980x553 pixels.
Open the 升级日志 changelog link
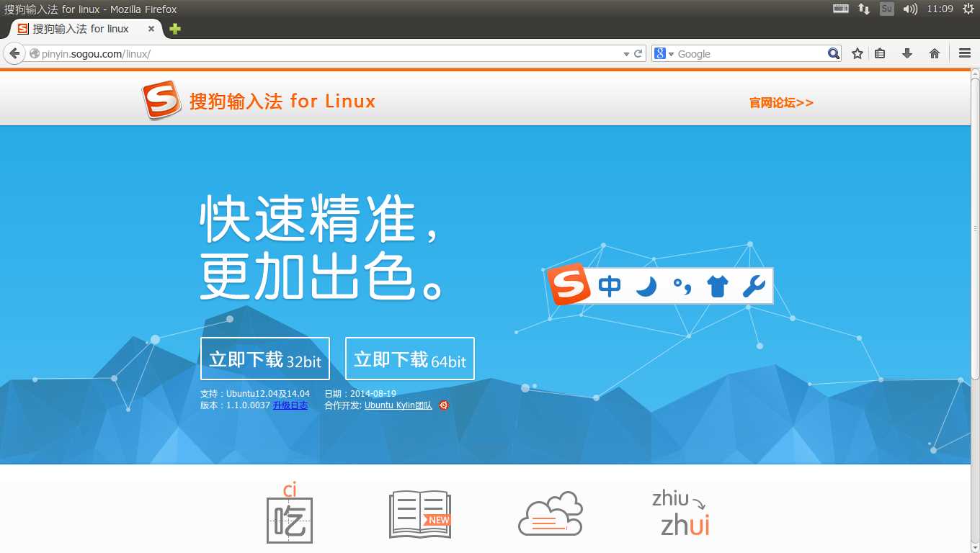pyautogui.click(x=290, y=405)
